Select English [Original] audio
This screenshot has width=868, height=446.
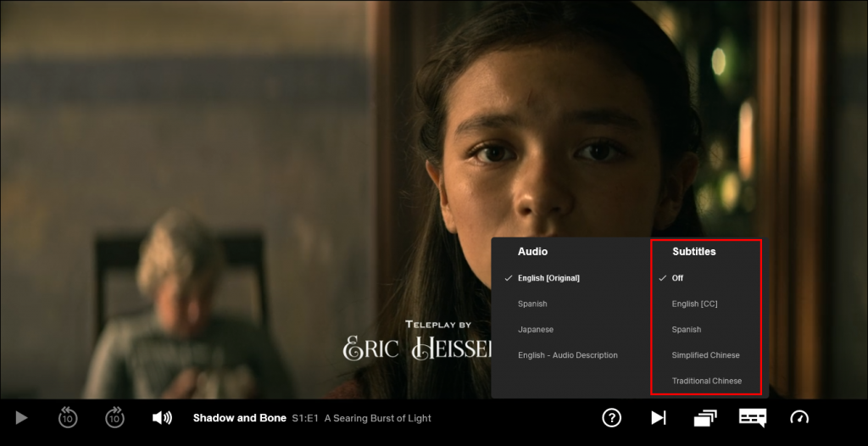pos(548,278)
